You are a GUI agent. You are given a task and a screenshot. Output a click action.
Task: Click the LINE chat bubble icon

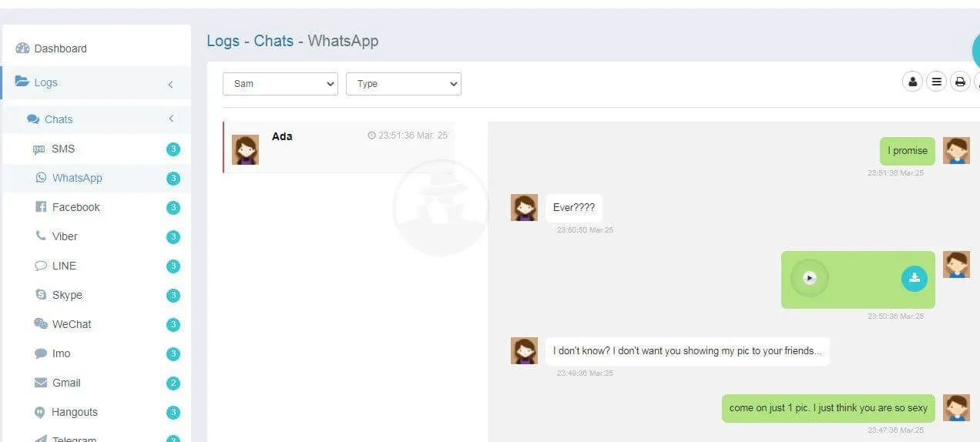click(41, 266)
